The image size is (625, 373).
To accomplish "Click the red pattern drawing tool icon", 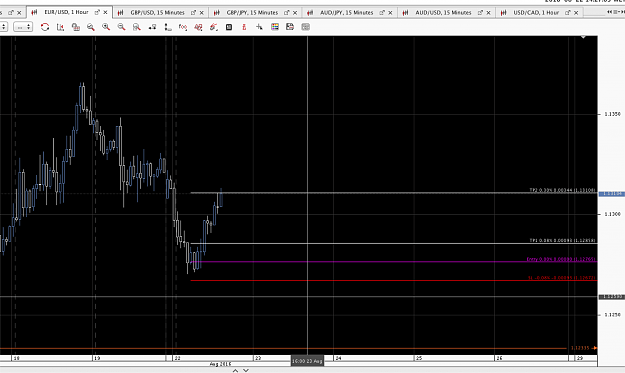I will click(x=198, y=27).
